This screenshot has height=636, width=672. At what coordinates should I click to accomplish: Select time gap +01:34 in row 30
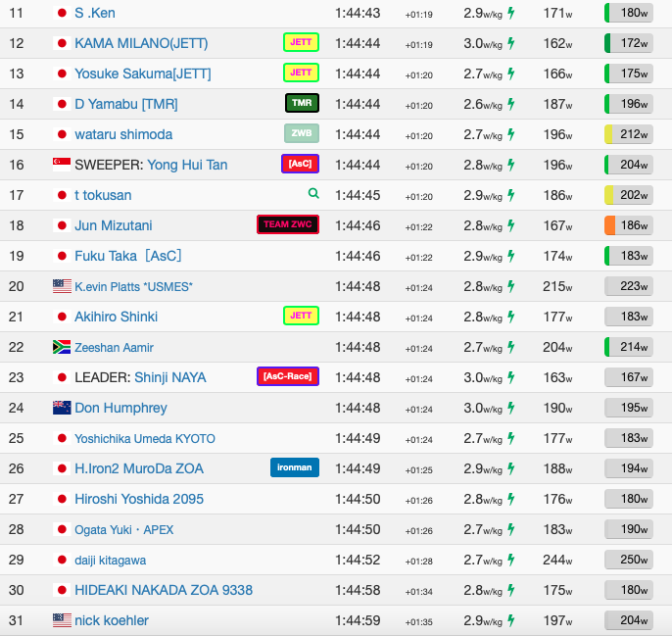[x=418, y=591]
